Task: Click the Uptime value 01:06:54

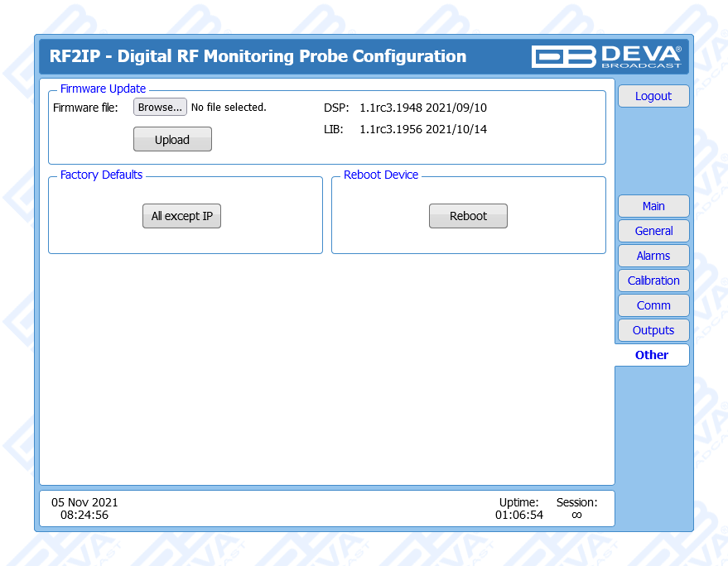Action: [519, 515]
